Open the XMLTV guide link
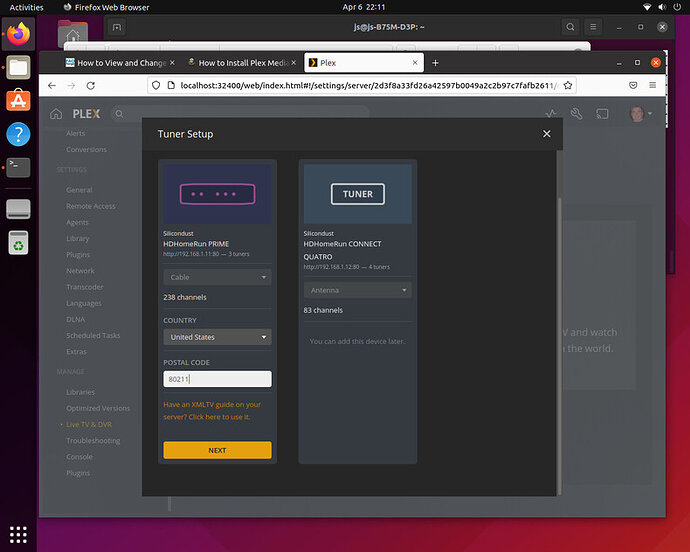The height and width of the screenshot is (552, 690). pyautogui.click(x=212, y=411)
